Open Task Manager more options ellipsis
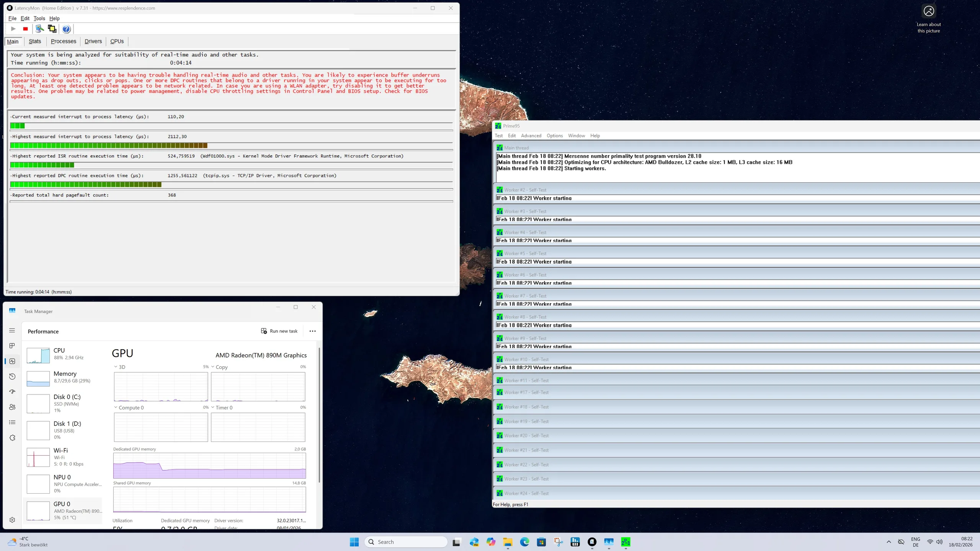Screen dimensions: 980x551 click(312, 331)
